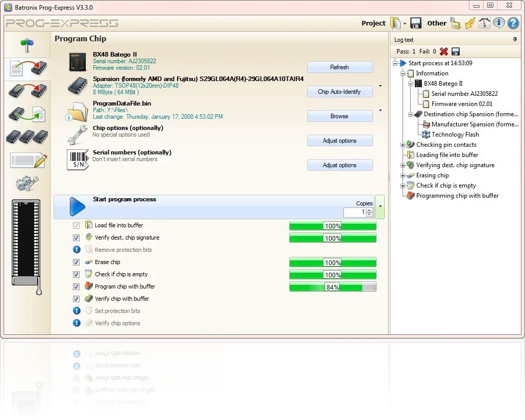Viewport: 525px width, 420px height.
Task: Expand the Erasing chip log node
Action: 403,175
